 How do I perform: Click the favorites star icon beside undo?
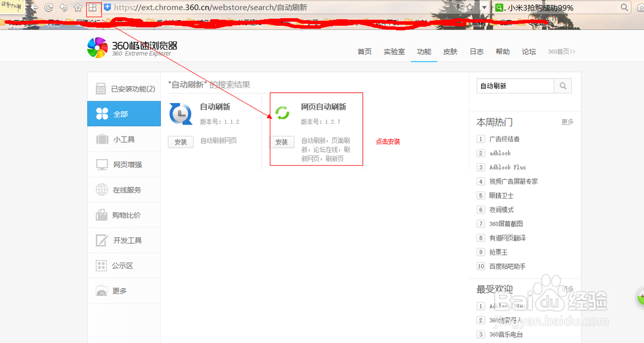click(78, 7)
